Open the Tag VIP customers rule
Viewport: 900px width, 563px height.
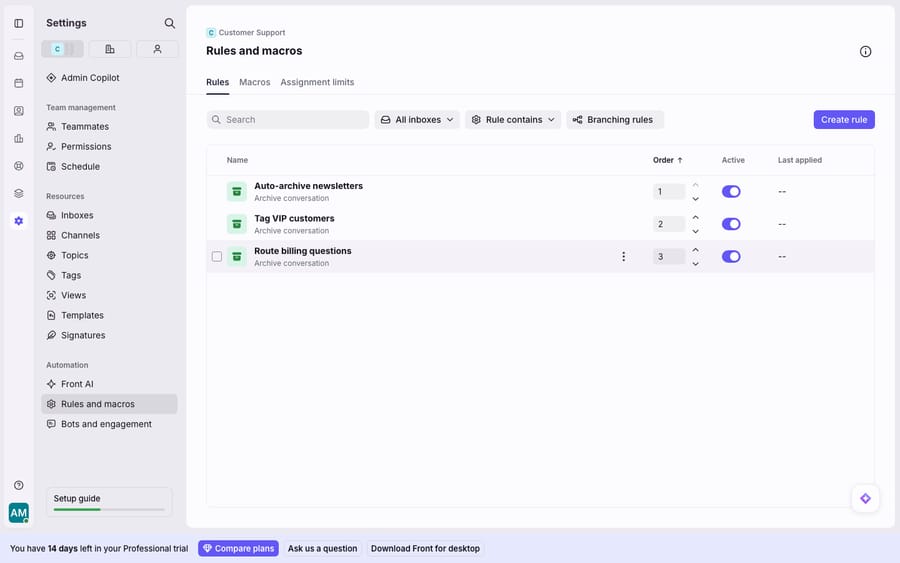(294, 219)
